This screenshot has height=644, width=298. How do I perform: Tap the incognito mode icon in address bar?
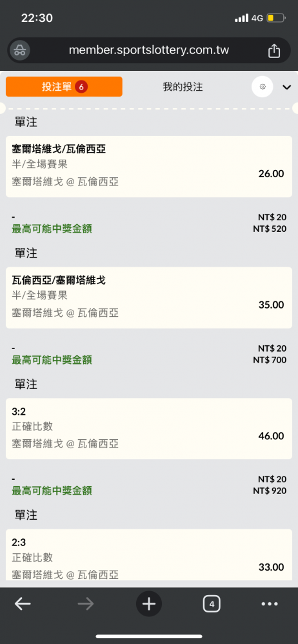click(x=19, y=51)
